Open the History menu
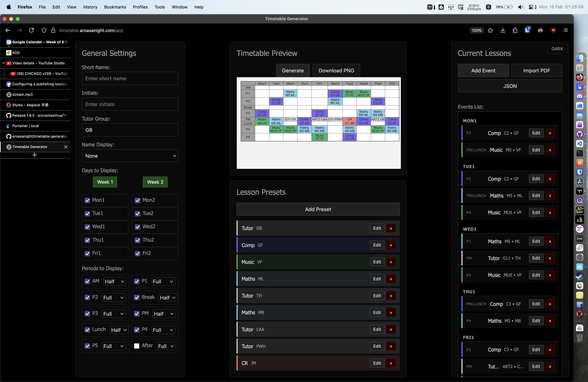588x382 pixels. 90,7
